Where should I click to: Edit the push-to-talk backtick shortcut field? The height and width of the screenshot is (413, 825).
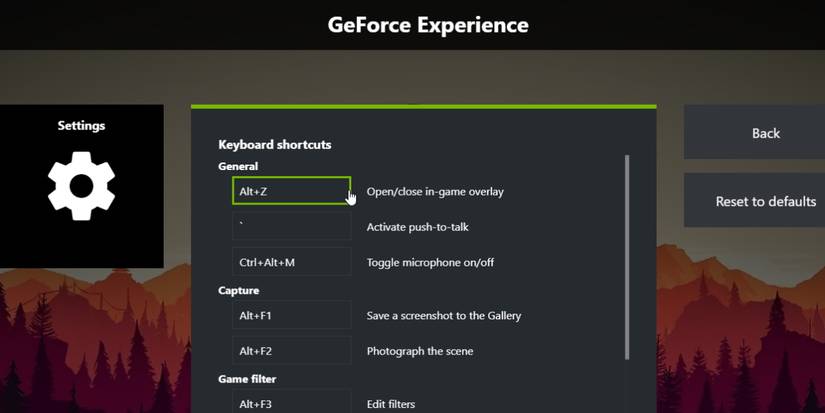(x=291, y=227)
